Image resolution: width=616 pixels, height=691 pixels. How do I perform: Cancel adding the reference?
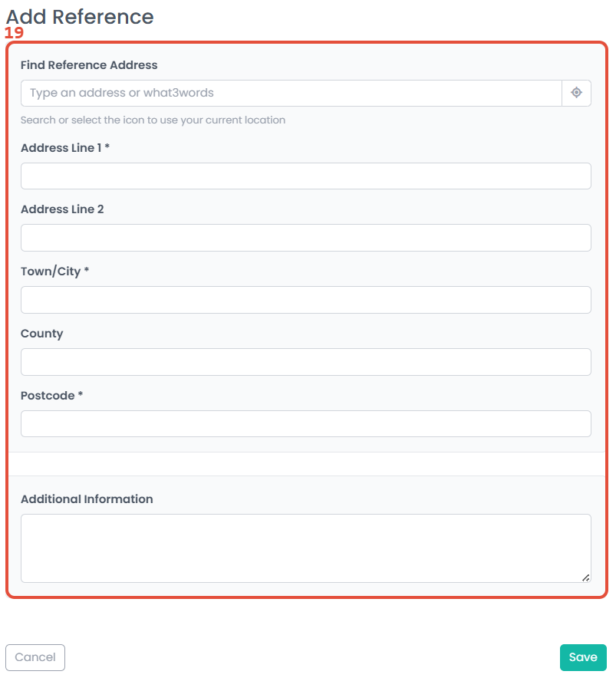point(35,658)
